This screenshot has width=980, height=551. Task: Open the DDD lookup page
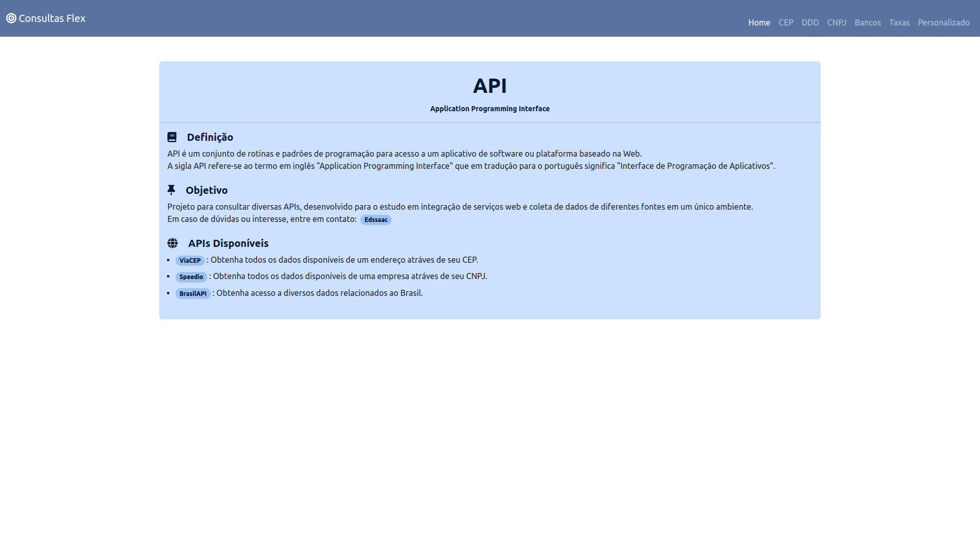pos(810,22)
